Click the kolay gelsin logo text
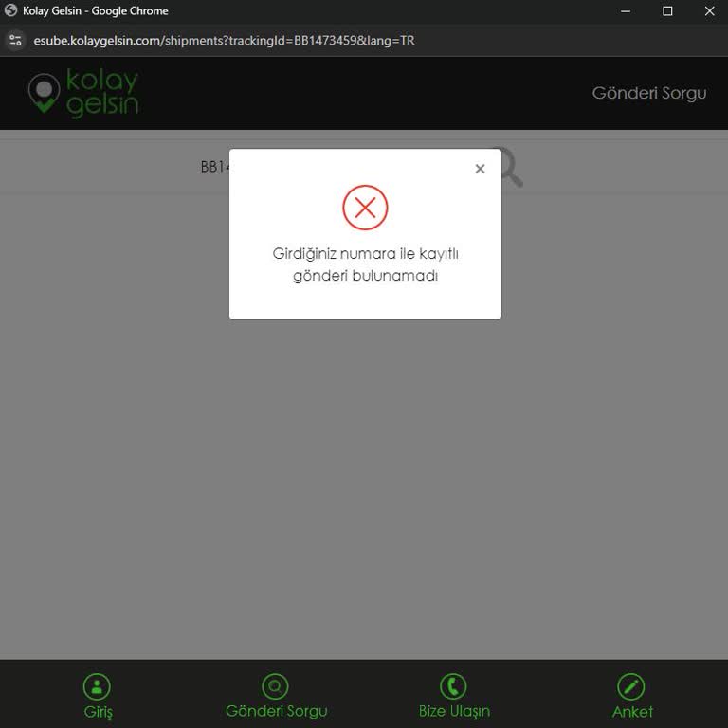 [x=102, y=92]
